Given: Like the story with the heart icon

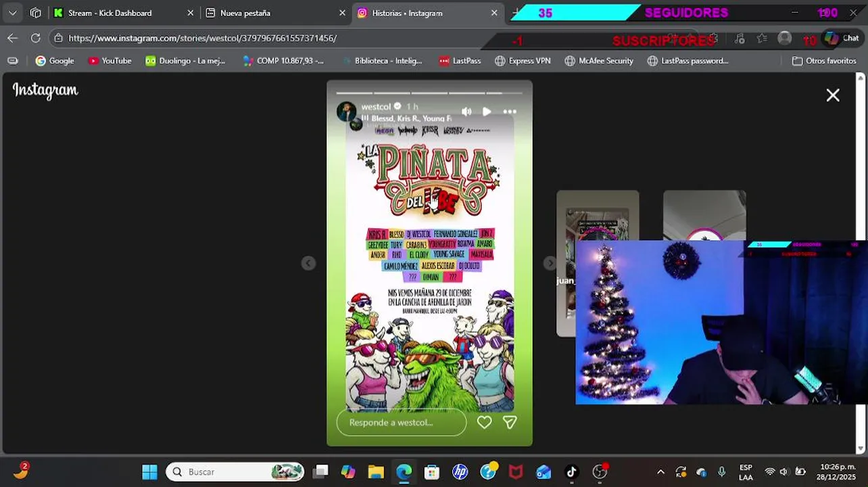Looking at the screenshot, I should click(484, 423).
